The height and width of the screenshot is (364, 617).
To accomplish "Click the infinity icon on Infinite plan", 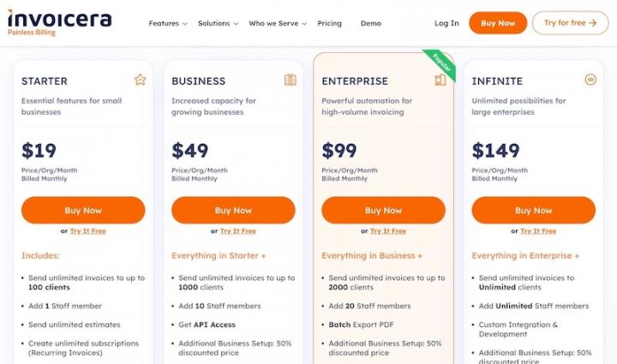I will (590, 80).
